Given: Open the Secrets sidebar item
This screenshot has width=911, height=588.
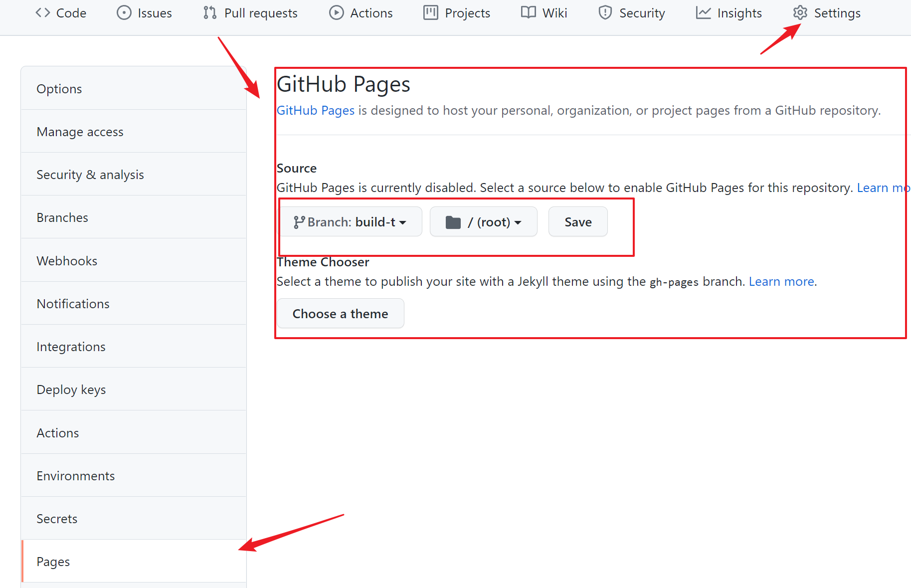Looking at the screenshot, I should [x=57, y=519].
